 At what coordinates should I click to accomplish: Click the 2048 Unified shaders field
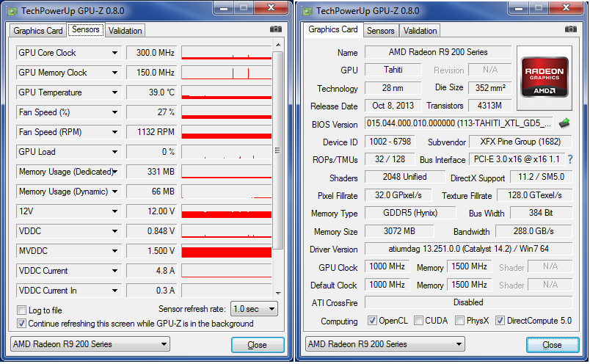(x=405, y=177)
